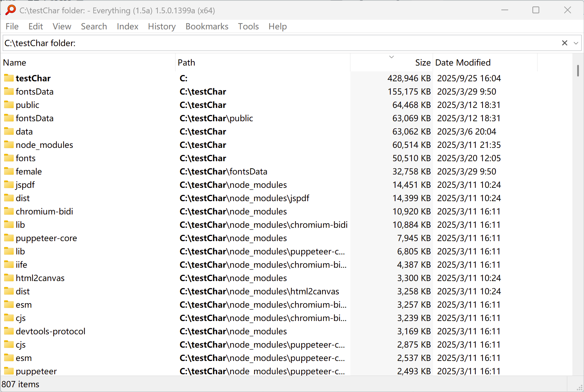Select the html2canvas row name

tap(40, 278)
